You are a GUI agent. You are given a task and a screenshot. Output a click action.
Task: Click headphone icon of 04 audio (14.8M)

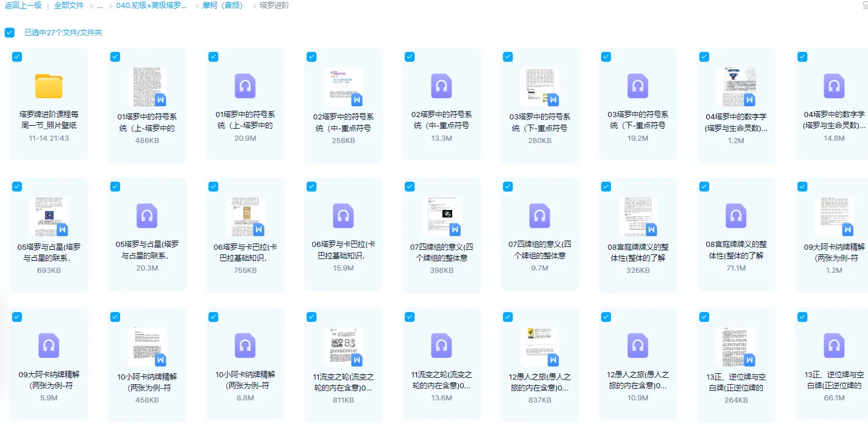[835, 86]
